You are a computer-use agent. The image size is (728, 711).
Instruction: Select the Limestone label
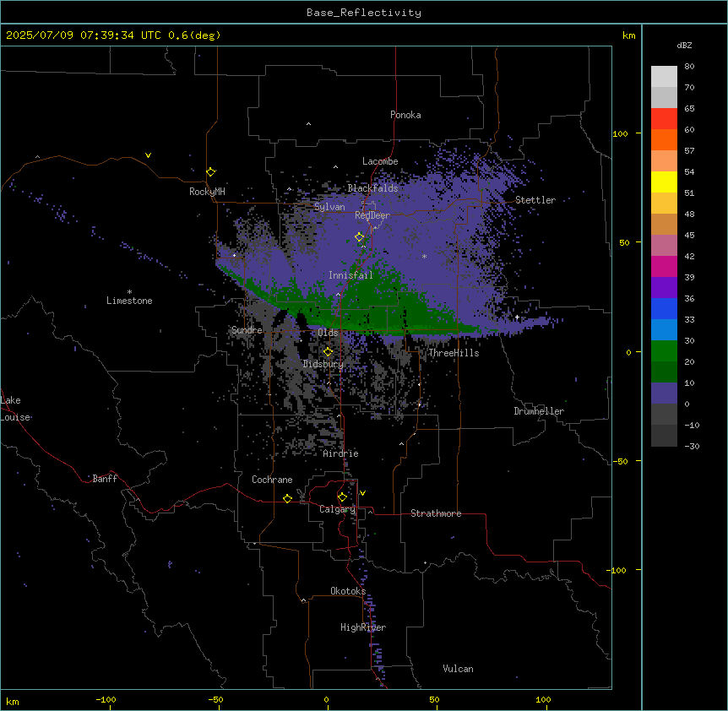pos(129,301)
